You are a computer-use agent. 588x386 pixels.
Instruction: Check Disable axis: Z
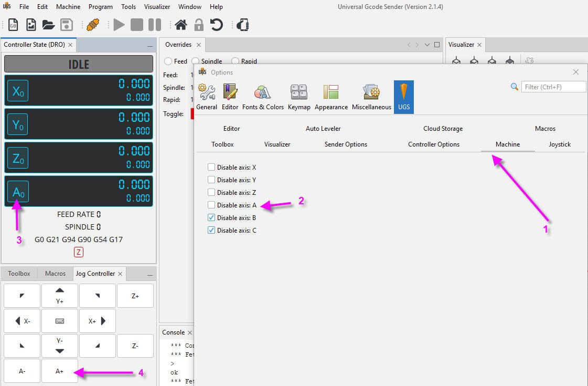coord(211,192)
